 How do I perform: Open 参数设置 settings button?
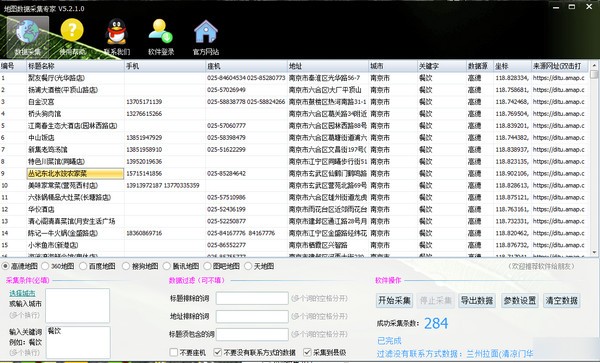(x=519, y=300)
